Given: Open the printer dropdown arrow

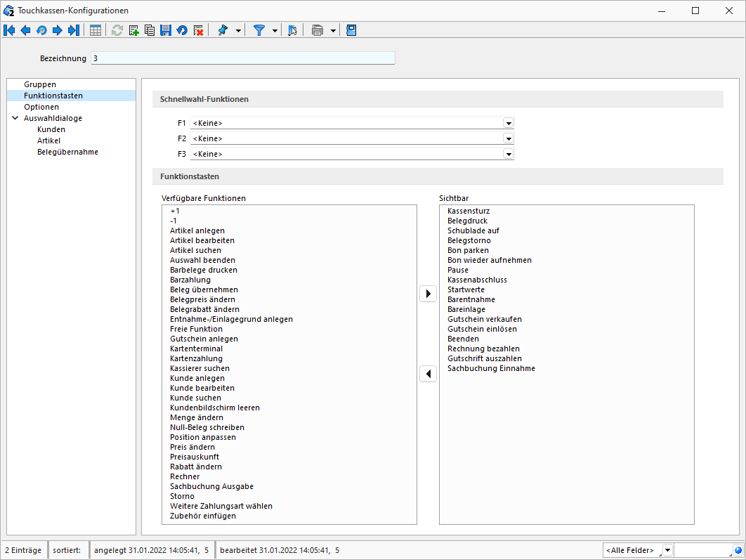Looking at the screenshot, I should point(333,31).
